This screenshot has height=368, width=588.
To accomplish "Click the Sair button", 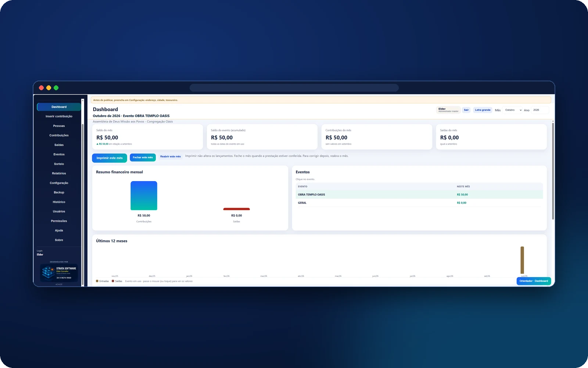I will pyautogui.click(x=466, y=110).
